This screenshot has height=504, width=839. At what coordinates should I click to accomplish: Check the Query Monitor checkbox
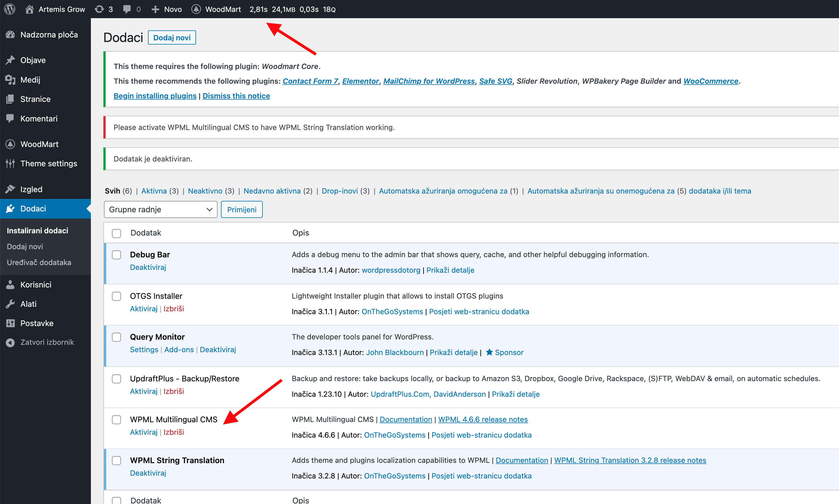tap(116, 337)
